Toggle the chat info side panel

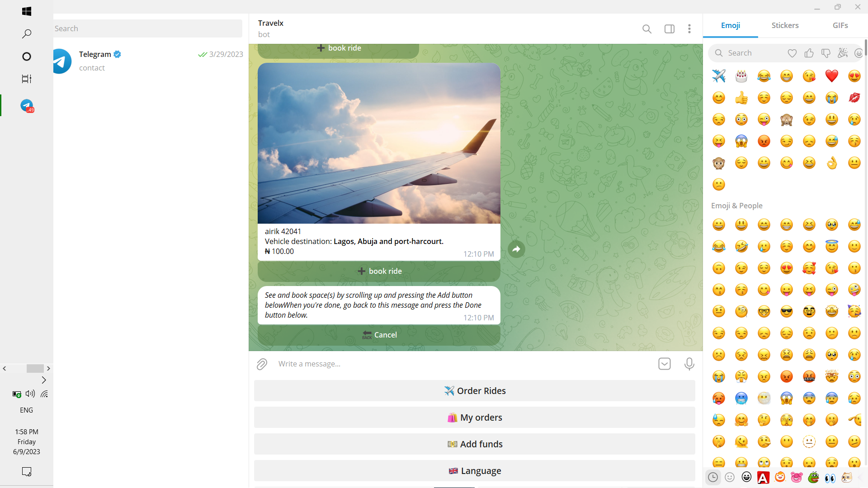pyautogui.click(x=670, y=29)
